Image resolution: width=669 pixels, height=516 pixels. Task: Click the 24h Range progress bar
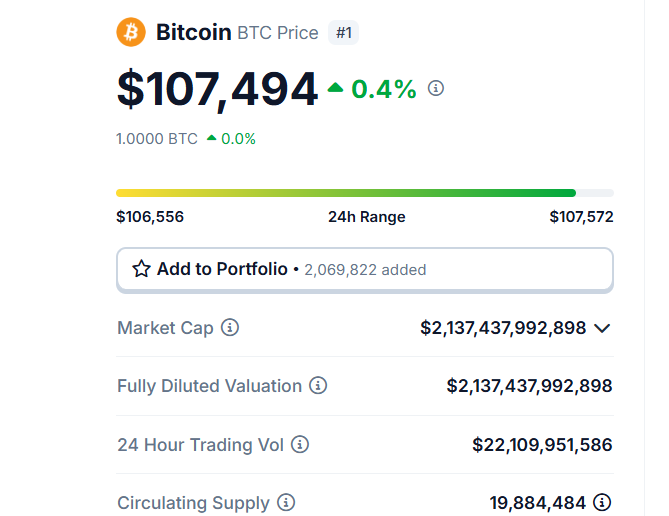tap(365, 193)
